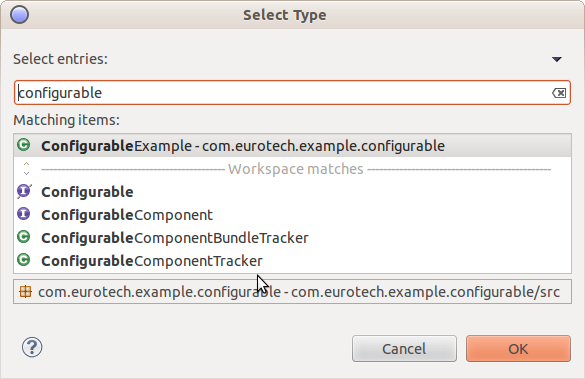Click the round window button in title bar
Image resolution: width=585 pixels, height=379 pixels.
click(19, 15)
